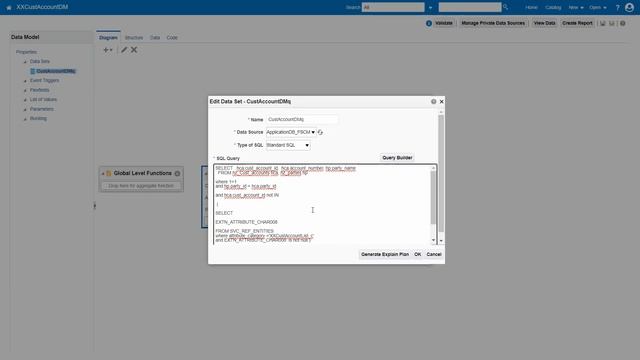Expand the List of Values tree node

[25, 100]
